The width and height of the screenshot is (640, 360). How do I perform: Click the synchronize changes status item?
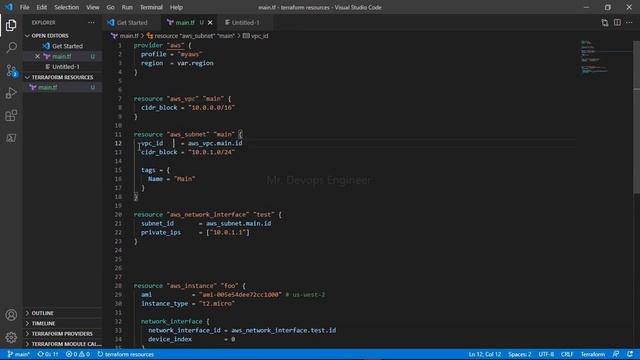48,354
